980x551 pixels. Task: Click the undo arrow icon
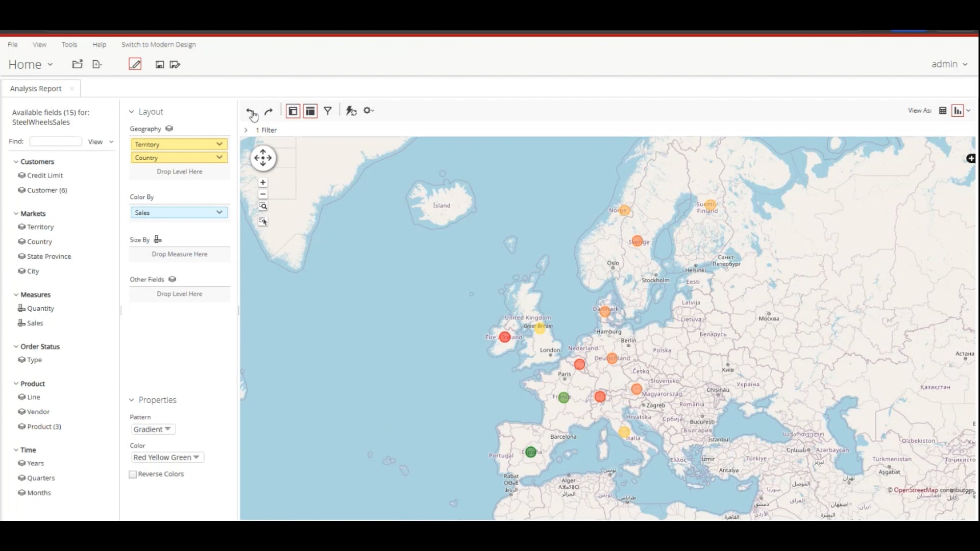pos(250,111)
